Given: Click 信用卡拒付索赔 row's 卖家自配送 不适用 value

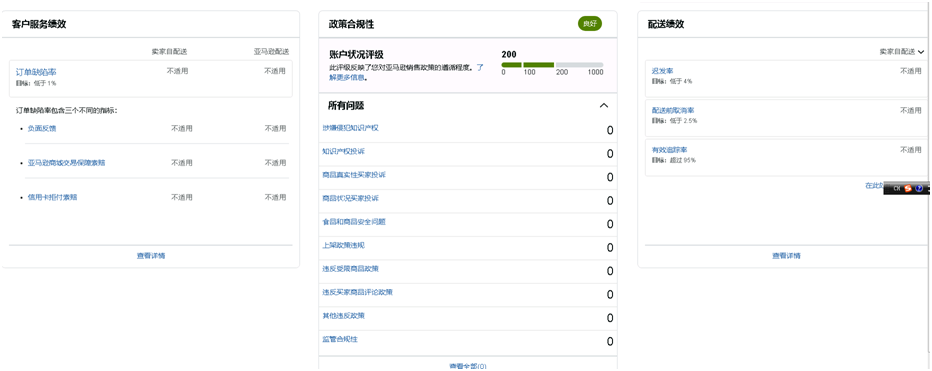Looking at the screenshot, I should coord(182,197).
